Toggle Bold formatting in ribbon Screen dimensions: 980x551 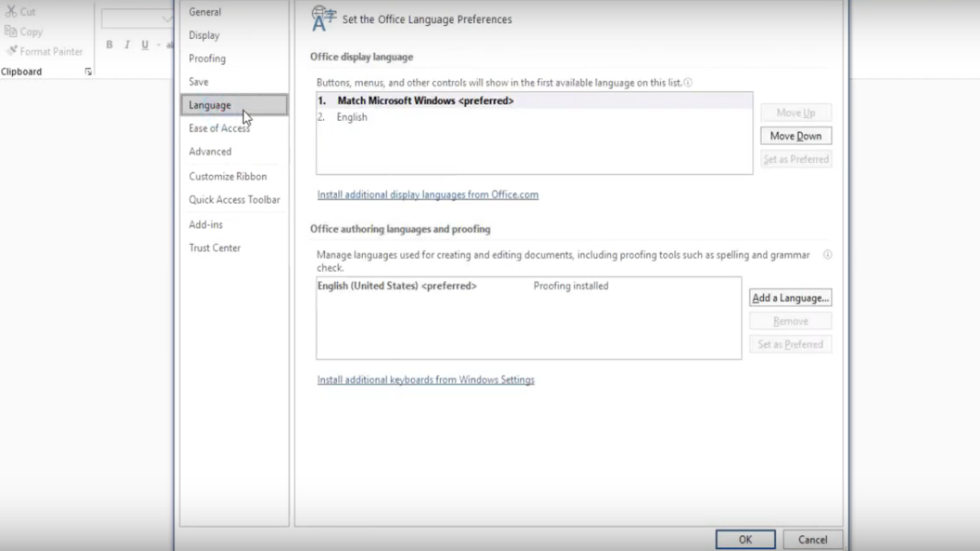[x=109, y=45]
